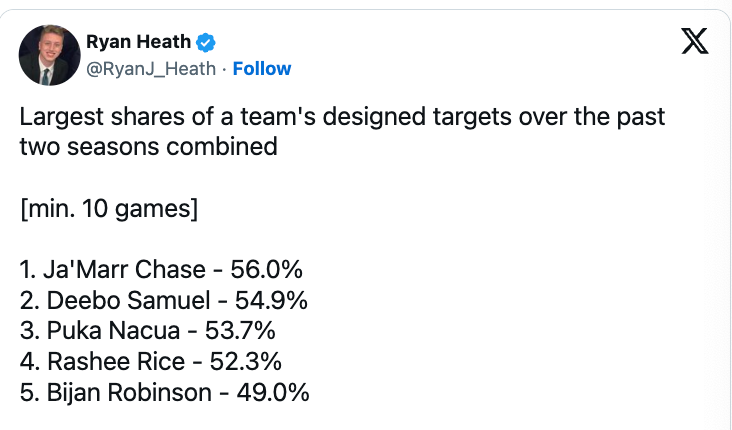
Task: Click the tweet's headline sentence text
Action: coord(342,131)
